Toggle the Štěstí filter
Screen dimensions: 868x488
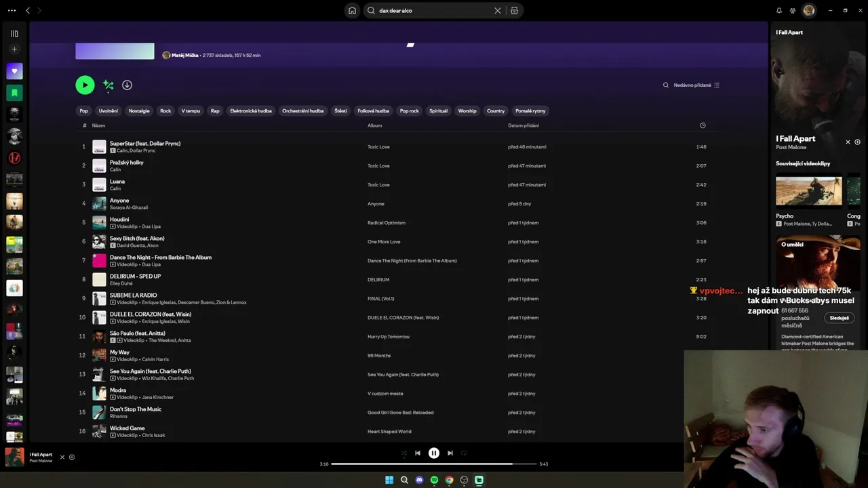(x=340, y=111)
